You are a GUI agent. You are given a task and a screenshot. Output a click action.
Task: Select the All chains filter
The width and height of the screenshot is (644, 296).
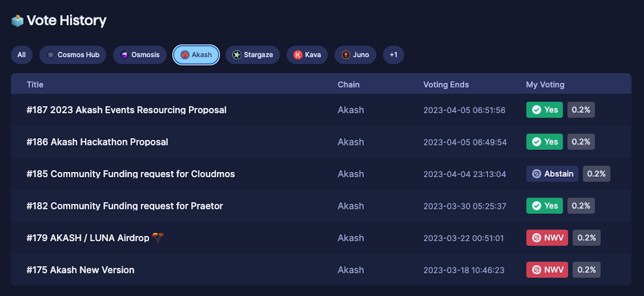[21, 55]
